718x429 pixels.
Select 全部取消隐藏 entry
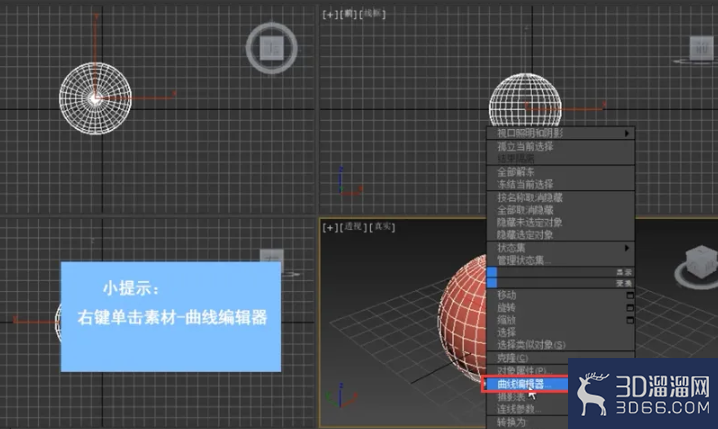(525, 210)
